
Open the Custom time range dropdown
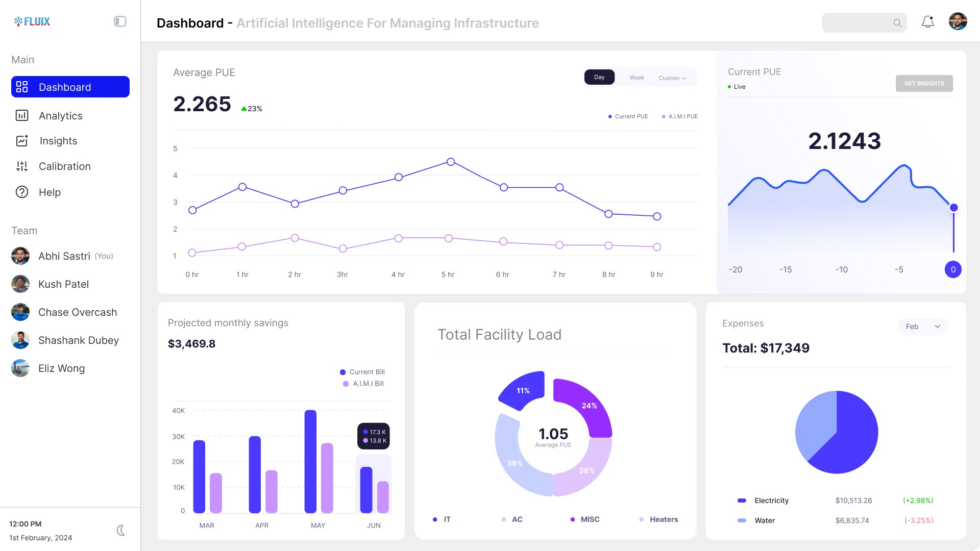[672, 78]
